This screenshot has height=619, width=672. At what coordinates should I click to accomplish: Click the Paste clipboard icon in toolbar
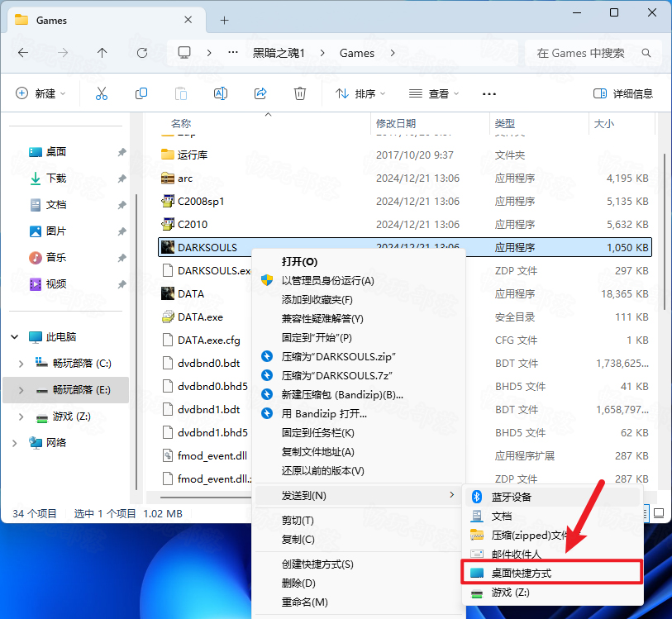click(181, 93)
